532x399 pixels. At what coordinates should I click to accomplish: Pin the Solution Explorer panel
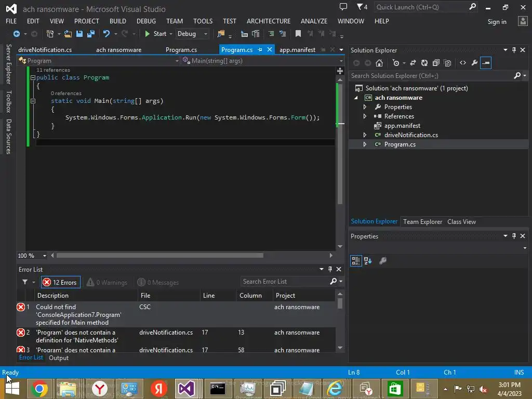(x=514, y=50)
